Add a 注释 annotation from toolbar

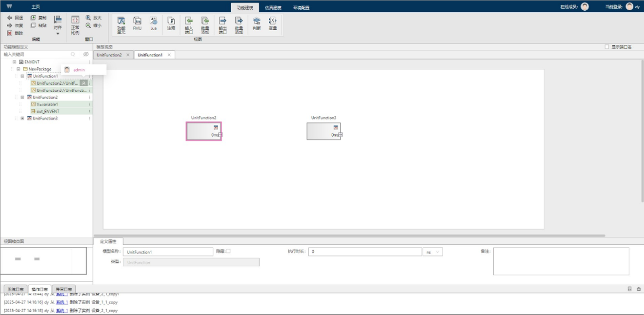pyautogui.click(x=171, y=24)
